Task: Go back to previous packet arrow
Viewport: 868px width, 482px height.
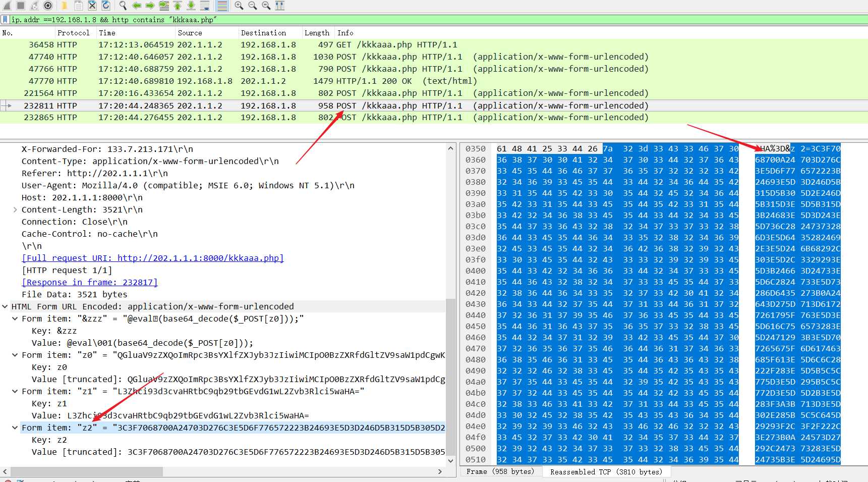Action: pyautogui.click(x=137, y=6)
